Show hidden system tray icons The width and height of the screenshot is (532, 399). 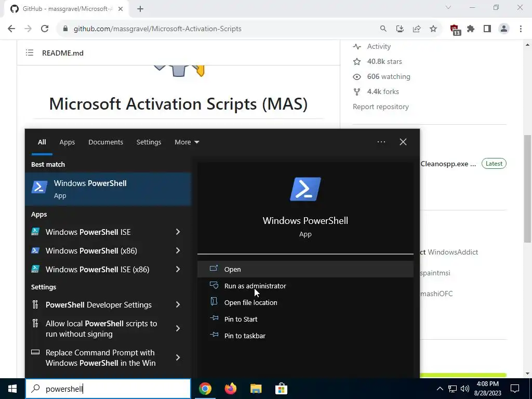440,389
